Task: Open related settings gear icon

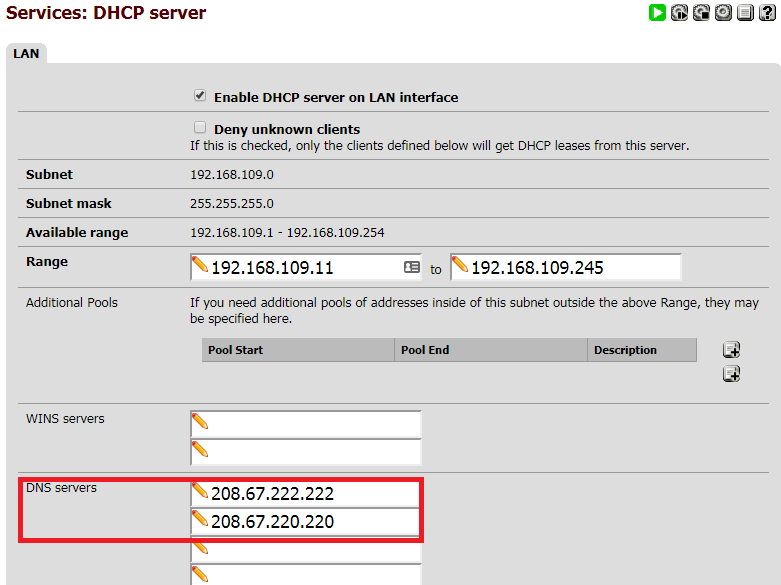Action: [723, 13]
